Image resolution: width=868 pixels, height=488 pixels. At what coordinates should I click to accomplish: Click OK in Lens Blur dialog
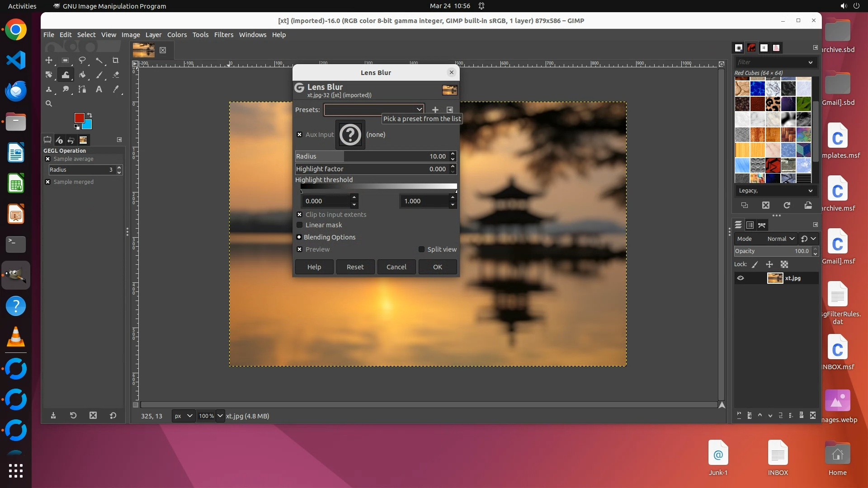tap(437, 267)
